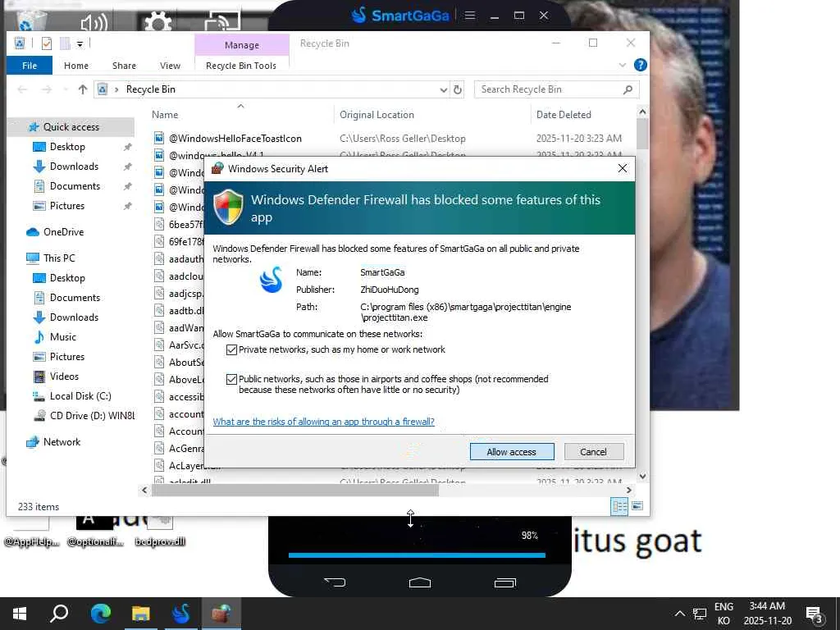Launch Microsoft Edge from taskbar
This screenshot has width=840, height=630.
[100, 614]
